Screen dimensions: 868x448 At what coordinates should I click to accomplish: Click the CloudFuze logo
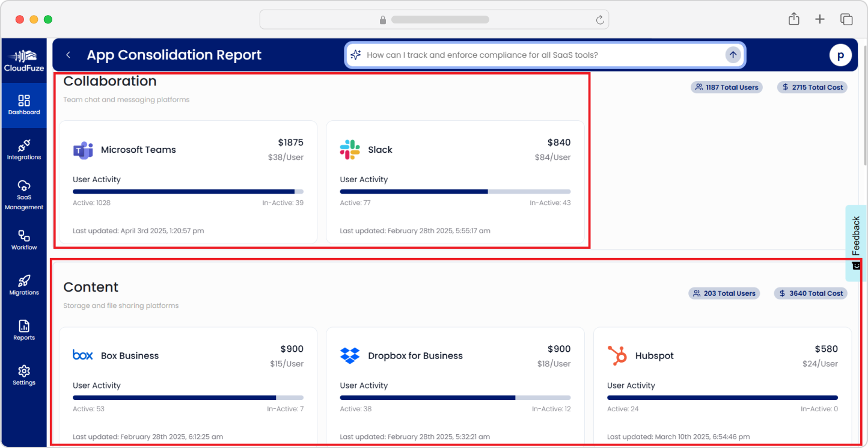click(24, 61)
